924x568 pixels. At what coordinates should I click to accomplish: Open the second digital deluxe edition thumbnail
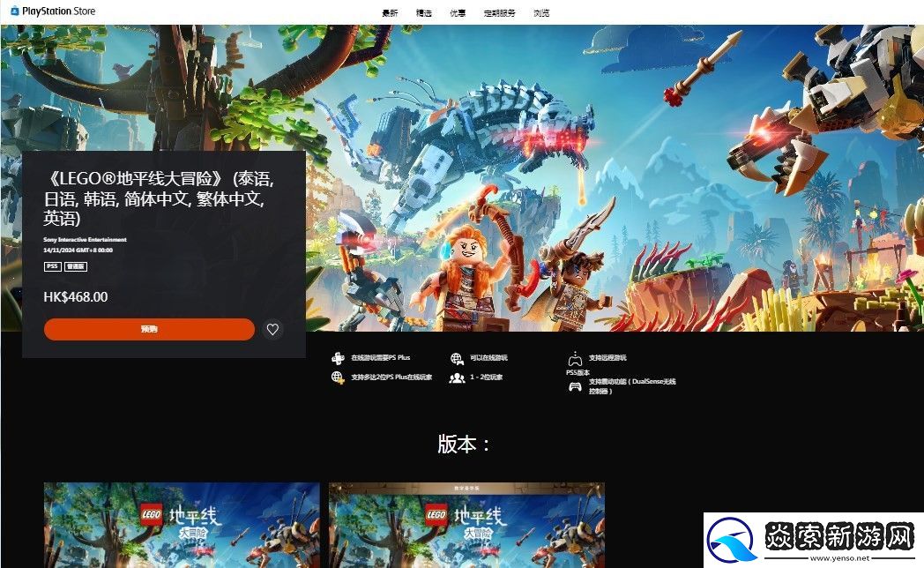point(466,525)
